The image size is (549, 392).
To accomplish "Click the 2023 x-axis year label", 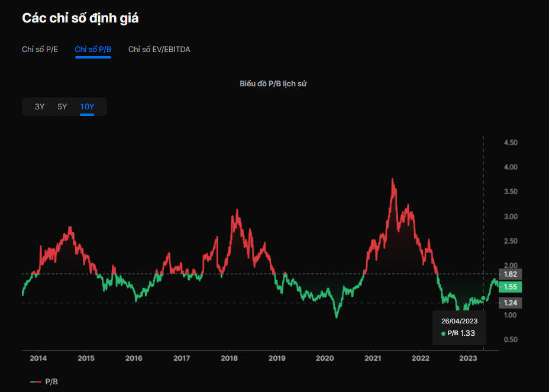I will 468,358.
